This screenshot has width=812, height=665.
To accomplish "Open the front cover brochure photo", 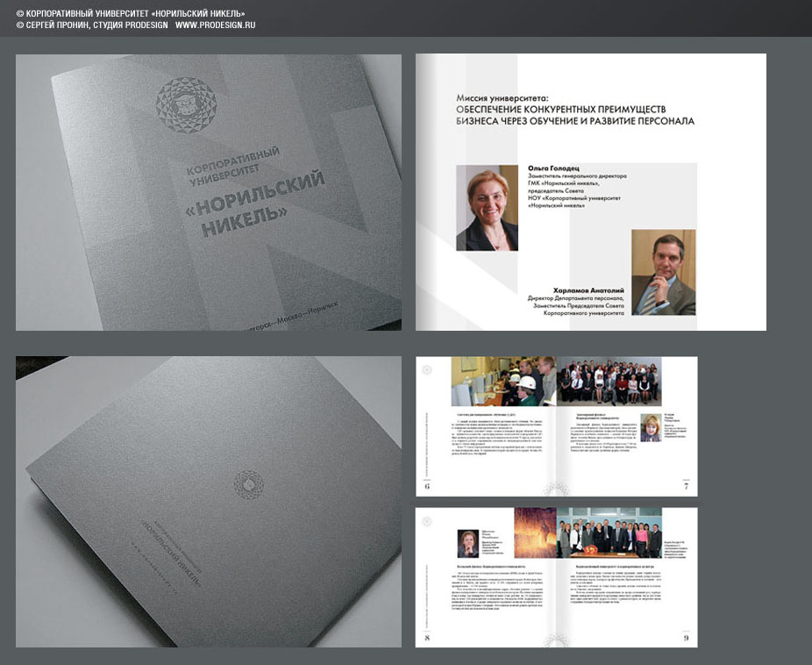I will tap(209, 193).
